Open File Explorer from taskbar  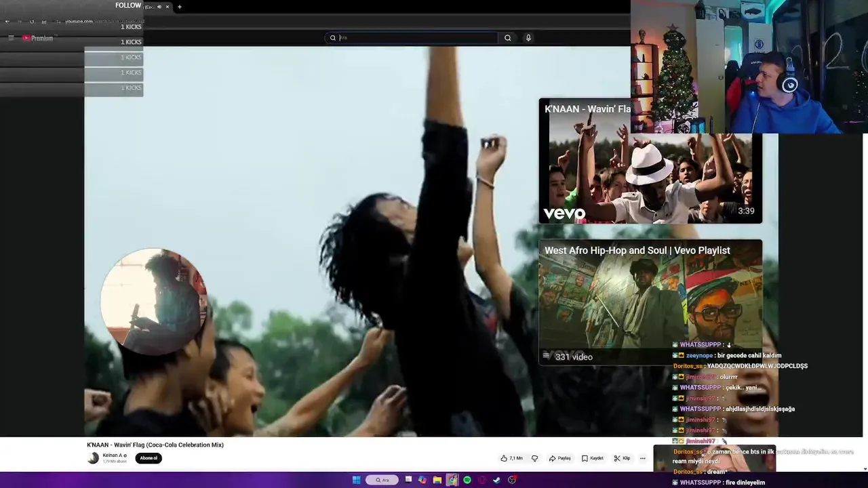[x=437, y=480]
